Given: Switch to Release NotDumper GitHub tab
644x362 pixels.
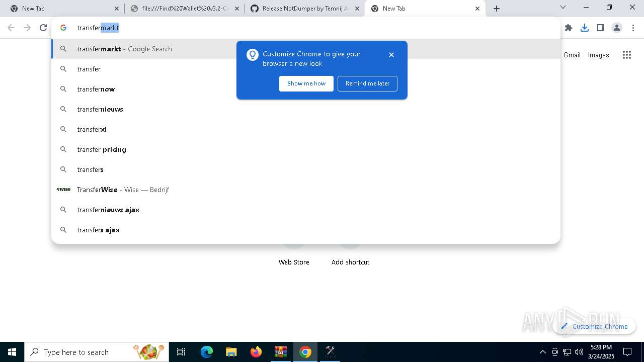Looking at the screenshot, I should [304, 9].
